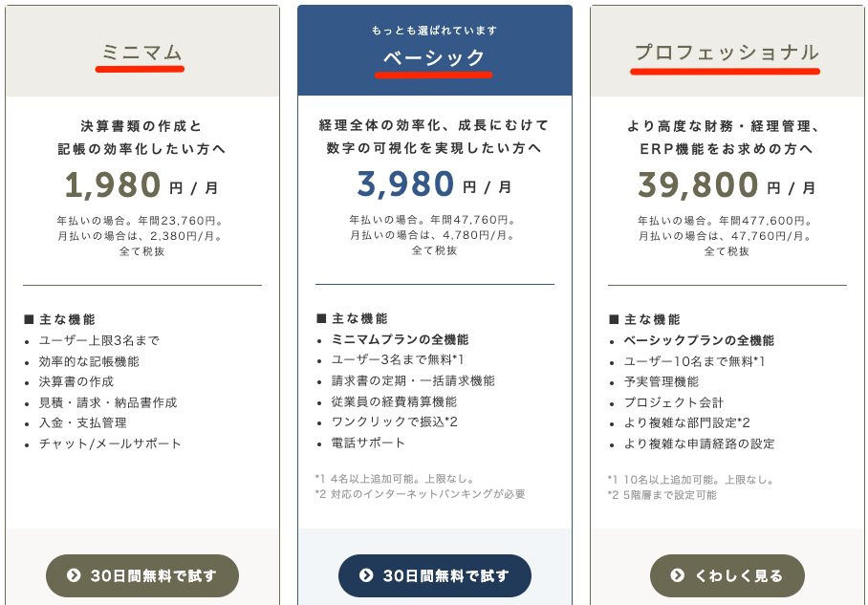This screenshot has width=868, height=605.
Task: Click the 3,980 円 monthly price
Action: [x=434, y=184]
